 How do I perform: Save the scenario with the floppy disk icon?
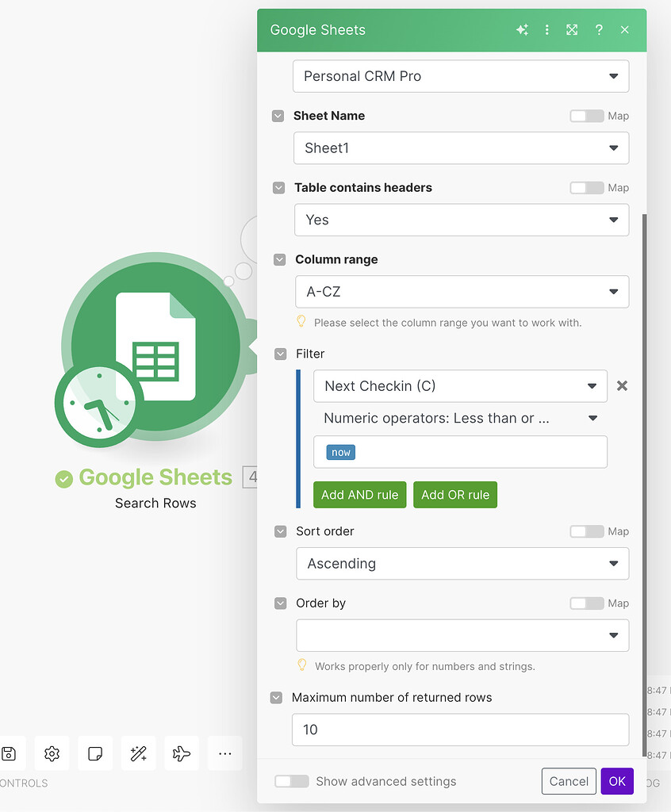[x=10, y=753]
